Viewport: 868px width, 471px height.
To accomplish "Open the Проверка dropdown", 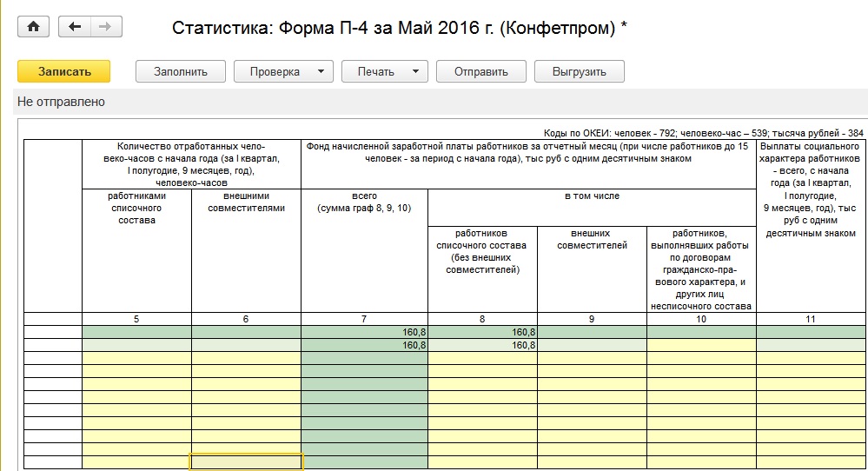I will [283, 71].
